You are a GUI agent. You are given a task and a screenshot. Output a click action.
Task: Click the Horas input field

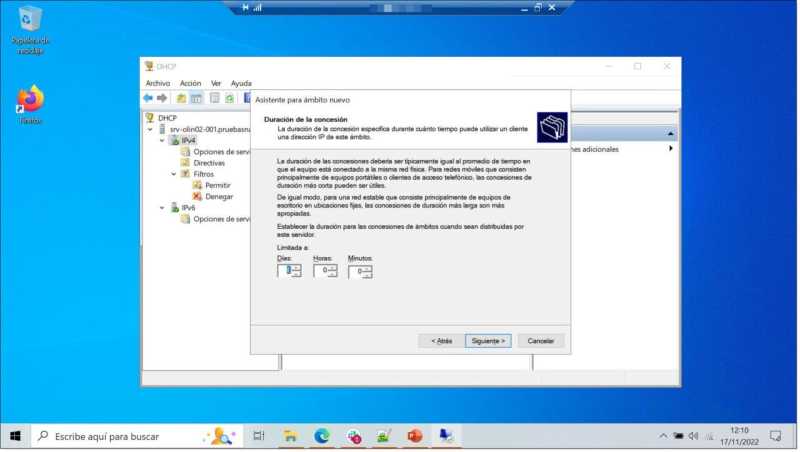pos(322,270)
